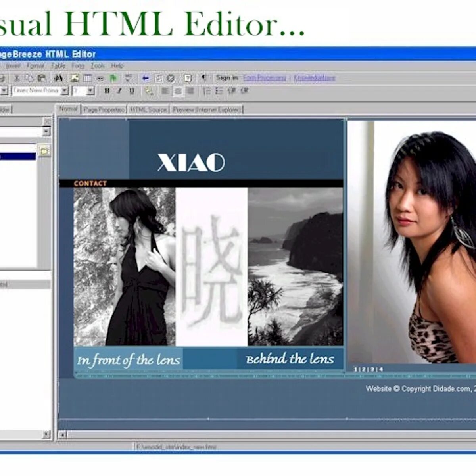Click the Paste clipboard icon
476x476 pixels.
42,78
